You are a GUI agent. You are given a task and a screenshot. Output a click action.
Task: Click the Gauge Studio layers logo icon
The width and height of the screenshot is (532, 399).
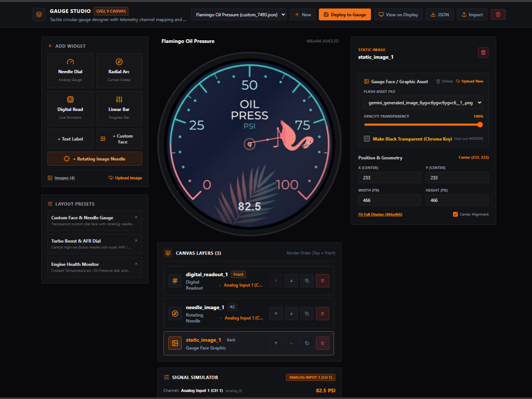(39, 14)
